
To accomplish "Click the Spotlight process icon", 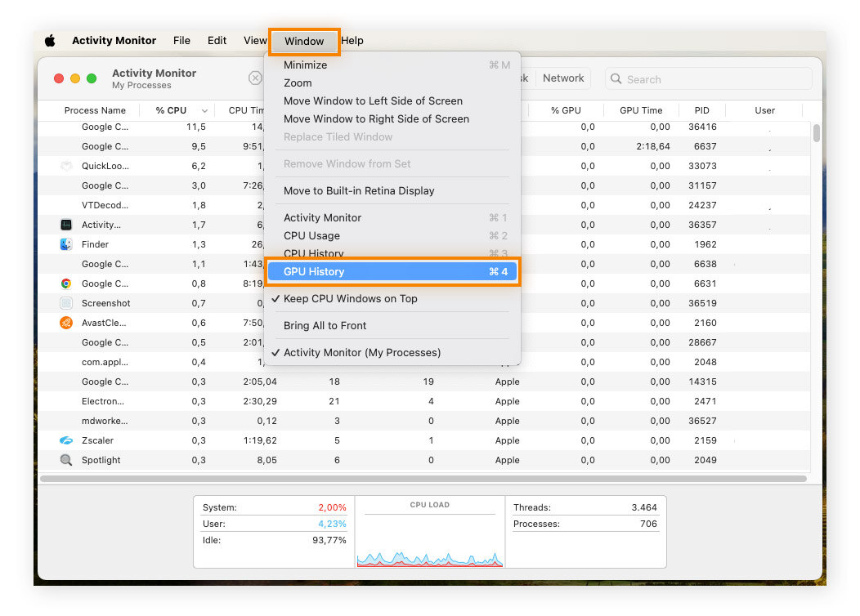I will 66,460.
